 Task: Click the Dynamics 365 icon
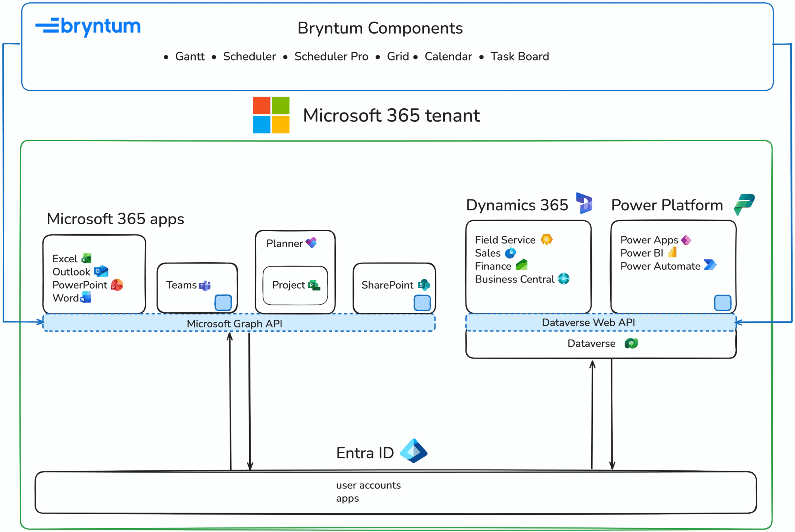(x=584, y=203)
